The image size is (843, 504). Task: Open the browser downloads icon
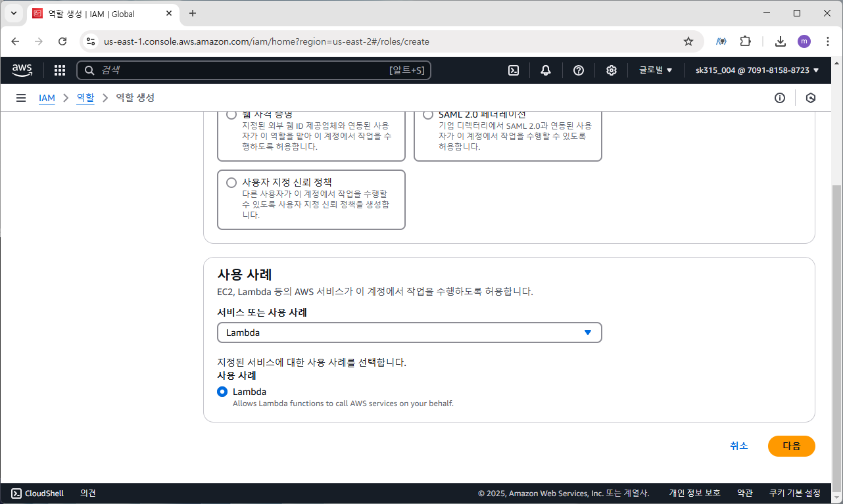point(781,41)
